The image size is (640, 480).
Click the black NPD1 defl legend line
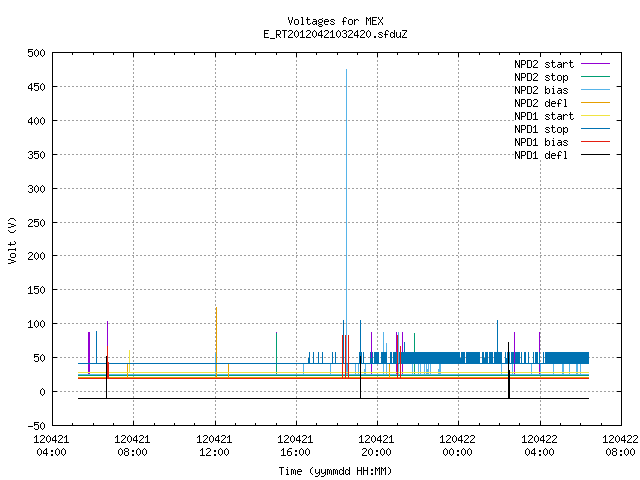tap(595, 155)
